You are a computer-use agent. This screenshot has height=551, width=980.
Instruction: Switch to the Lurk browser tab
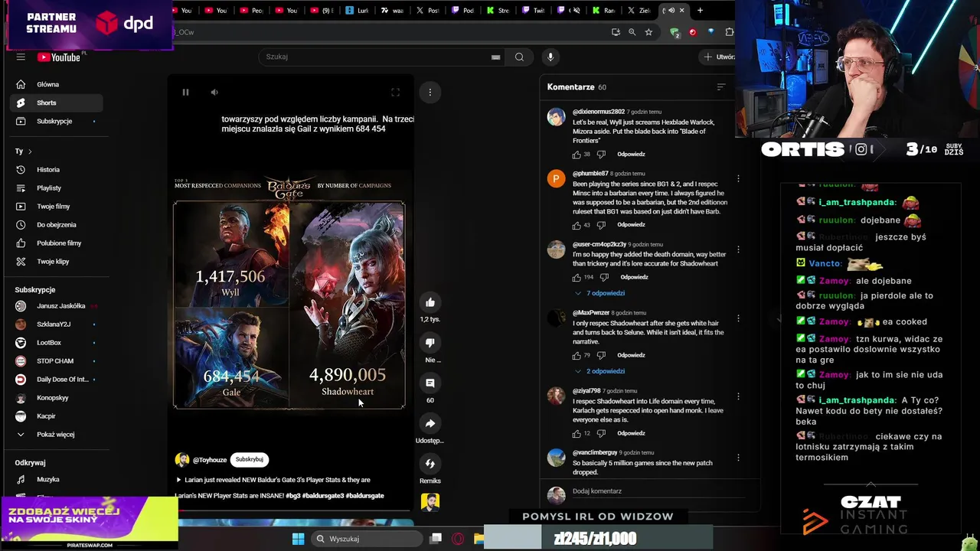pyautogui.click(x=358, y=11)
